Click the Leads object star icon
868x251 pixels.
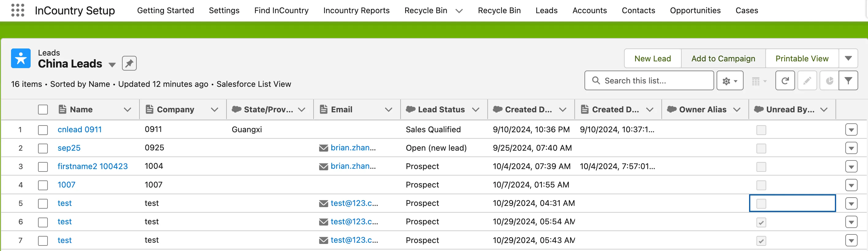pos(21,58)
